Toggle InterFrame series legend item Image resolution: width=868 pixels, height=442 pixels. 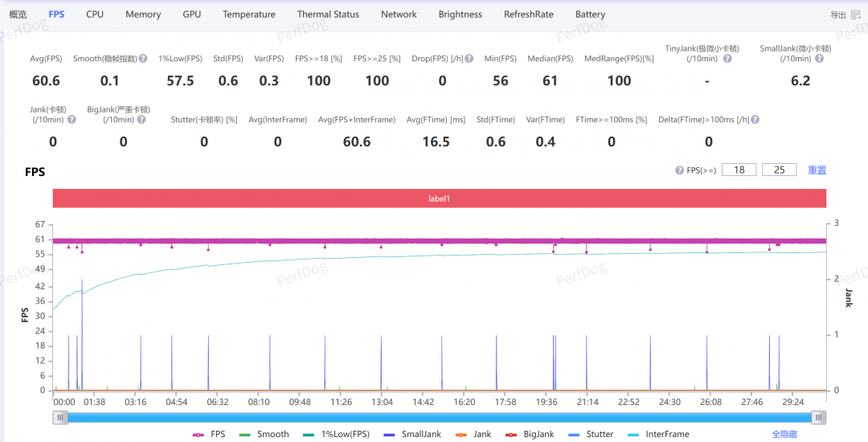tap(659, 434)
